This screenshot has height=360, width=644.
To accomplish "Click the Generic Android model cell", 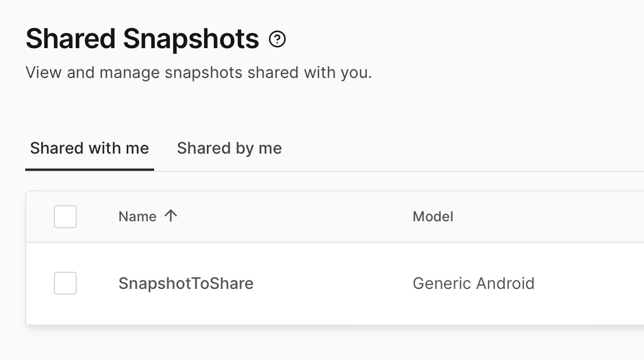I will [x=473, y=283].
